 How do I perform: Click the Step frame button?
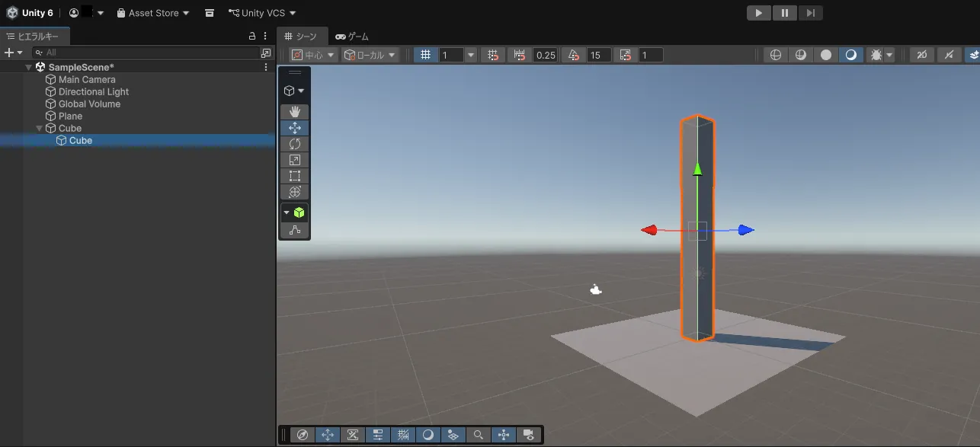(810, 13)
